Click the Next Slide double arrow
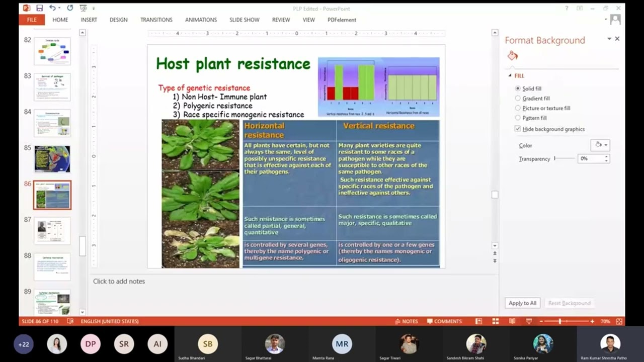 coord(495,260)
